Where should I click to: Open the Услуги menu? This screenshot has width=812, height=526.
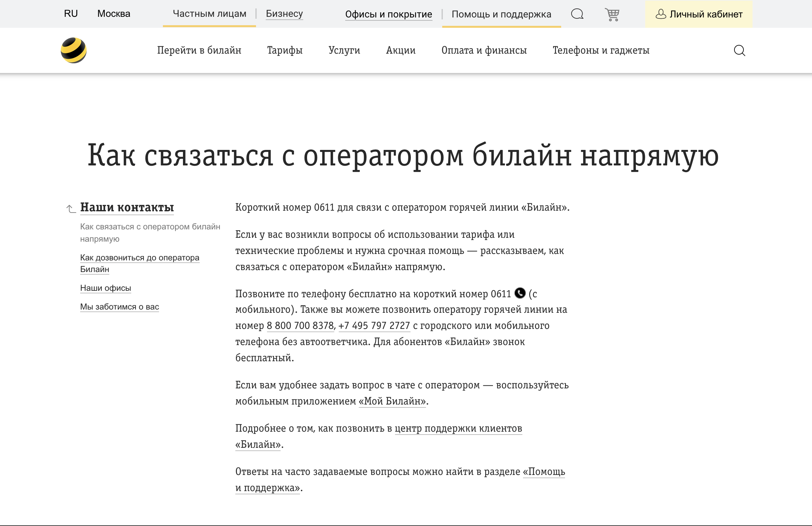coord(344,50)
